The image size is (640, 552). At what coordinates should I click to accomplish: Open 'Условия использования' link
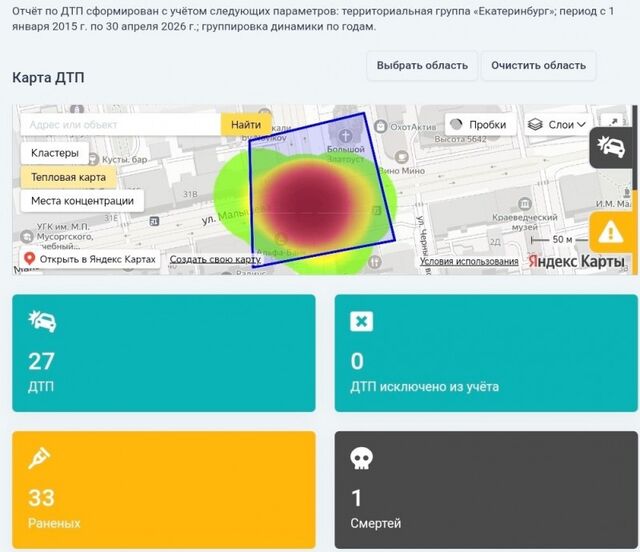[x=469, y=261]
